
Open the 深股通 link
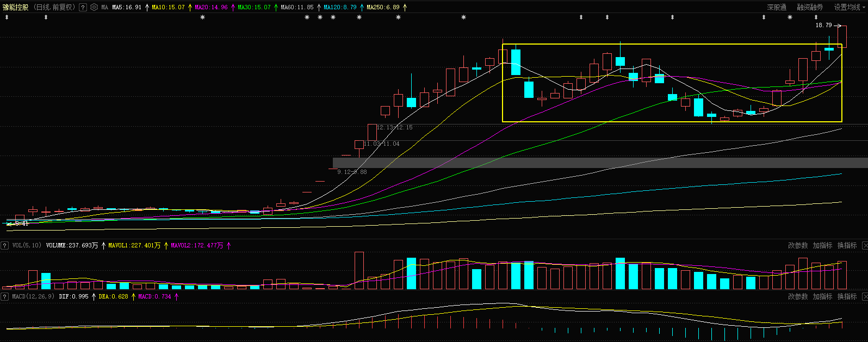777,7
